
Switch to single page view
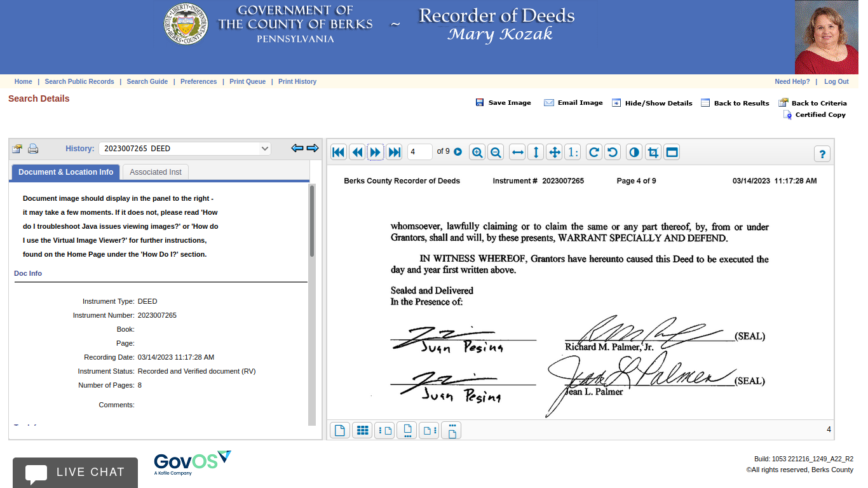point(340,430)
